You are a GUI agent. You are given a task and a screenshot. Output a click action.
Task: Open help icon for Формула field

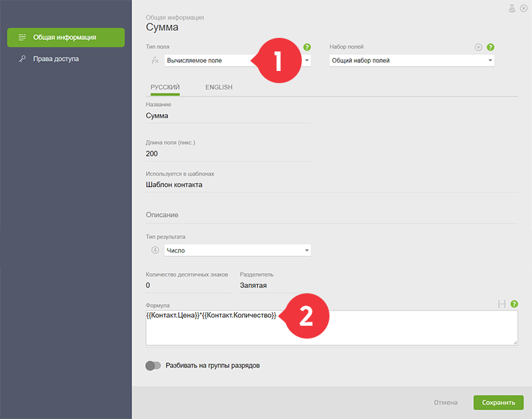(514, 304)
